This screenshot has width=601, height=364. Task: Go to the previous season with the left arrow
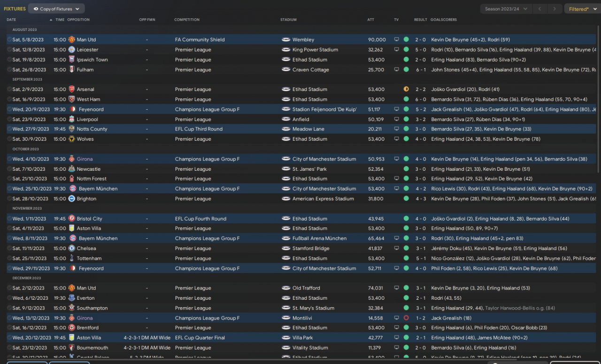click(x=540, y=9)
